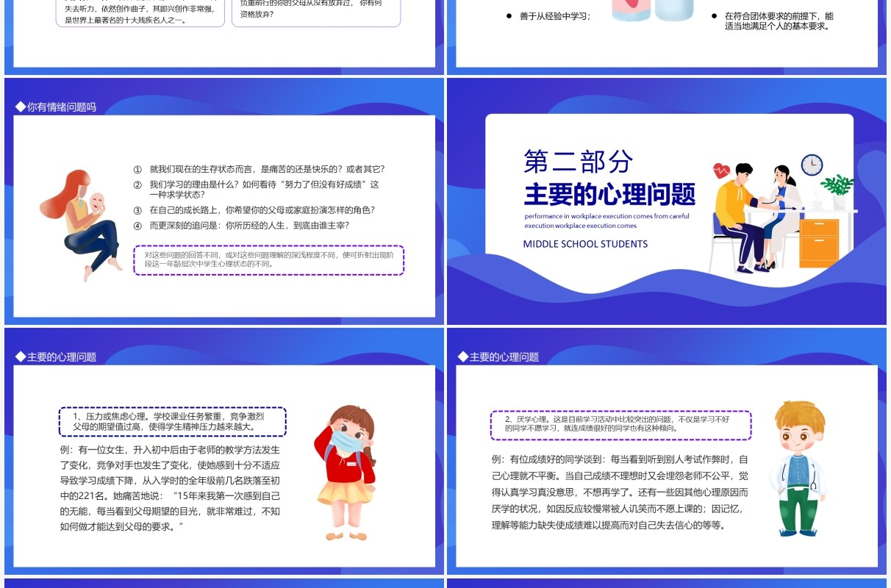Click the bullet 善于从经验中学习
The width and height of the screenshot is (891, 588).
click(548, 16)
